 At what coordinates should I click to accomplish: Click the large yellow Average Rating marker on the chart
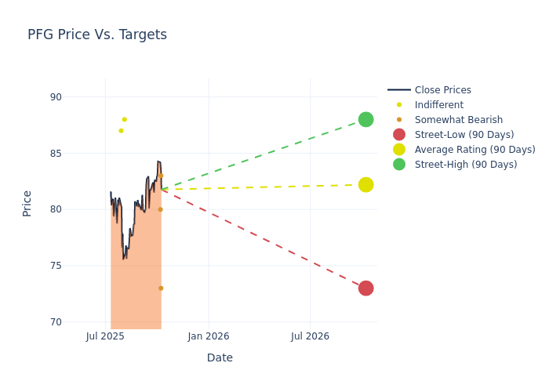point(365,185)
